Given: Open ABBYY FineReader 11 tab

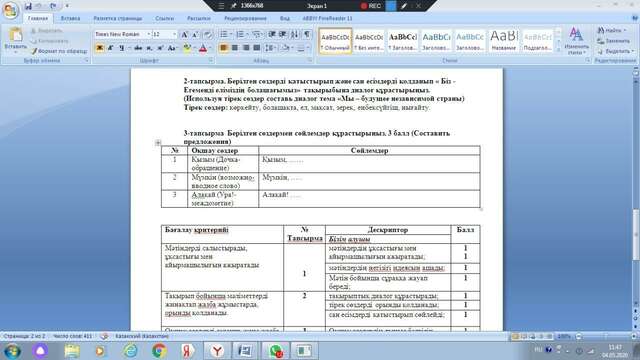Looking at the screenshot, I should [x=327, y=18].
